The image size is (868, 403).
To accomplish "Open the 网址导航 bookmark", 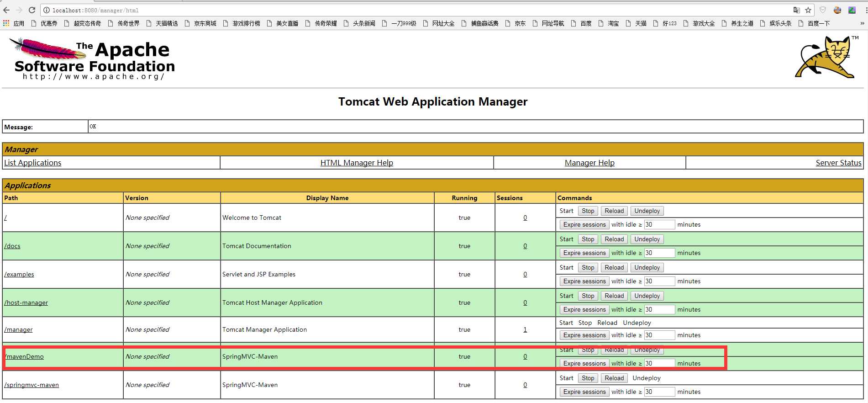I will pos(548,23).
